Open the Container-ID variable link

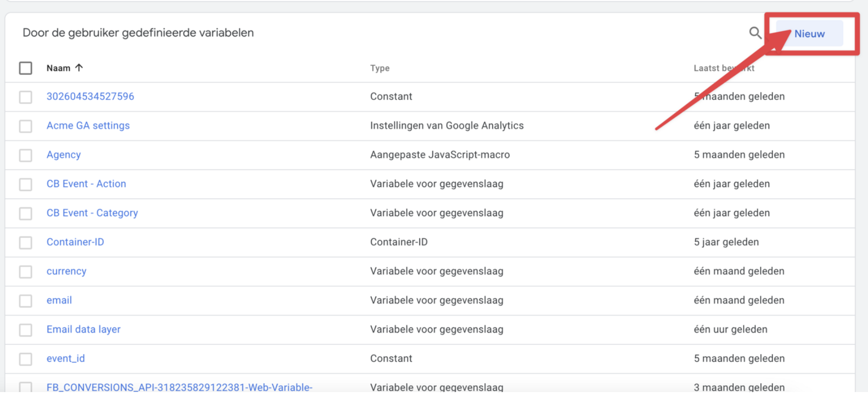point(75,242)
